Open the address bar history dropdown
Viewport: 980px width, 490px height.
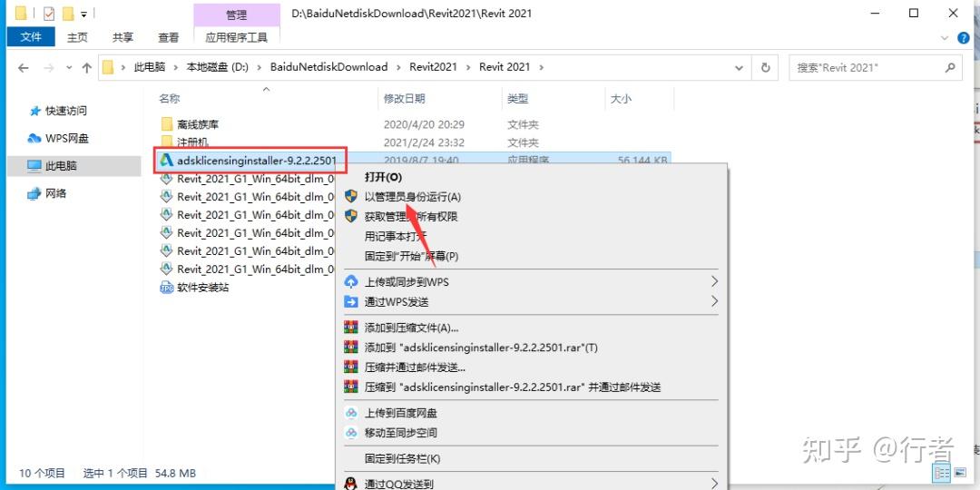click(x=740, y=67)
